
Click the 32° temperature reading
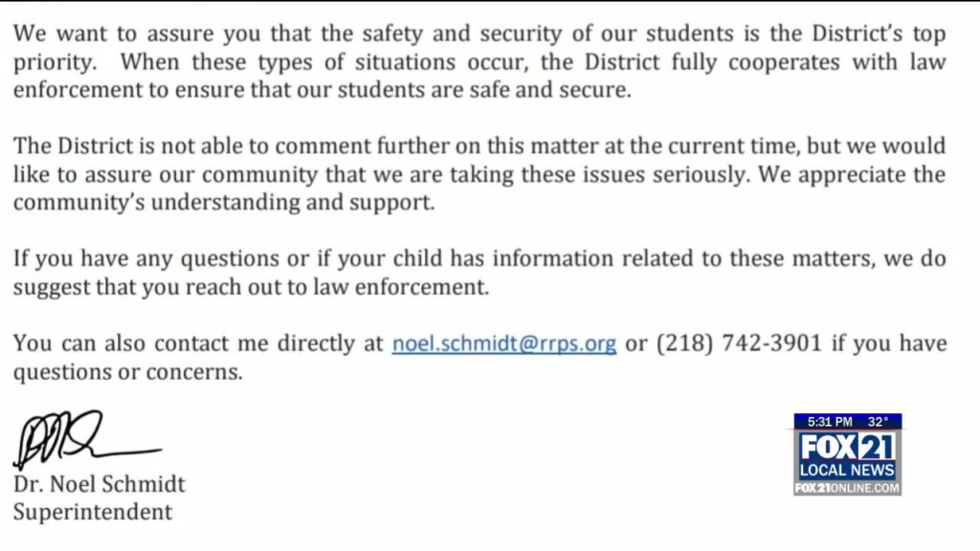point(878,421)
